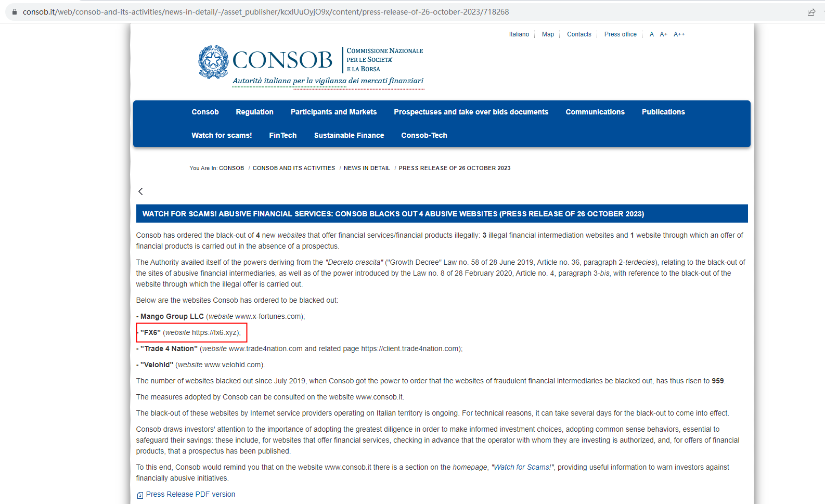Click the browser share icon in address bar

point(811,12)
